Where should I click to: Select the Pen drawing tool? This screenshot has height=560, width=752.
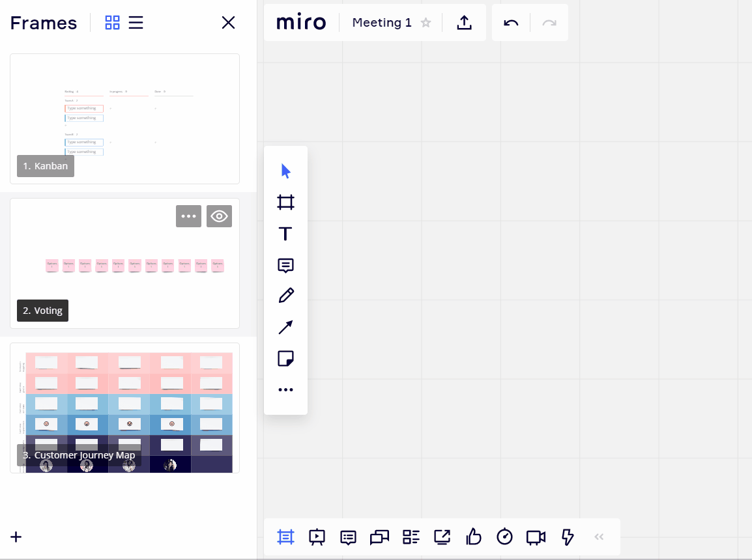tap(285, 296)
